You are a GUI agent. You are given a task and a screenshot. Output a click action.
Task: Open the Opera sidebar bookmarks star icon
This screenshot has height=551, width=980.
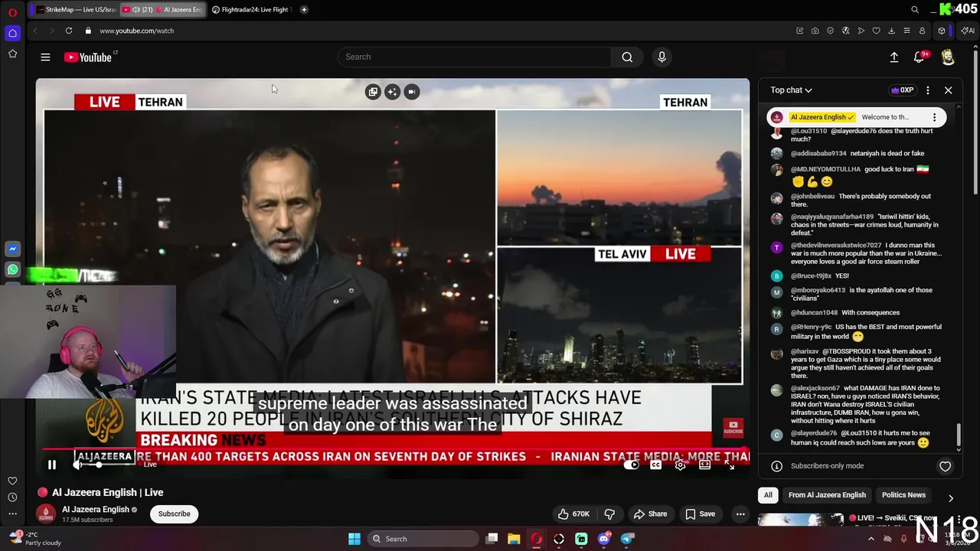pyautogui.click(x=12, y=54)
